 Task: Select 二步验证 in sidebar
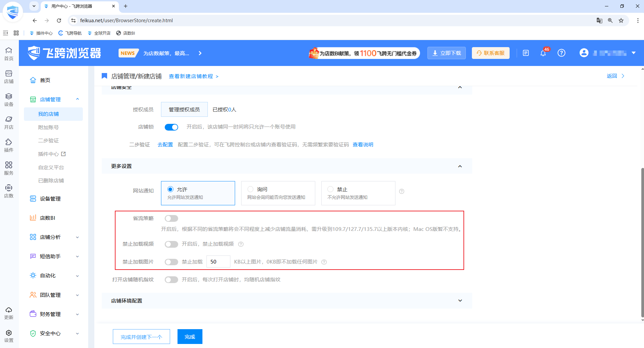pos(49,140)
